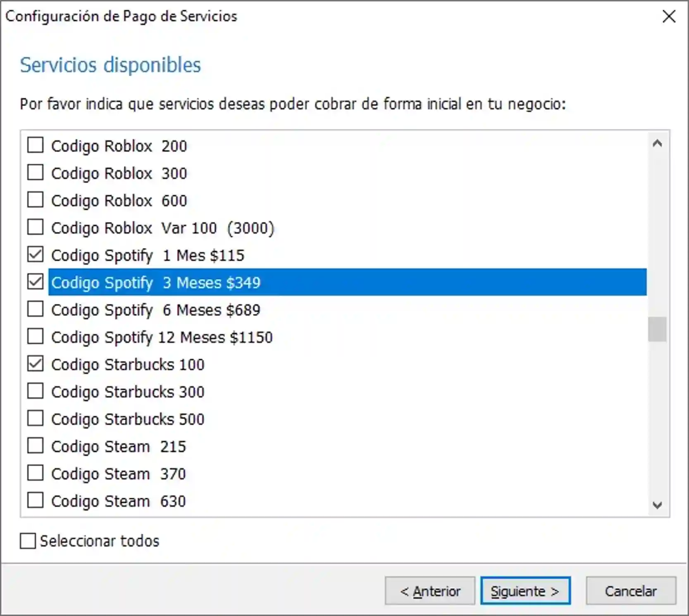Screen dimensions: 689x616
Task: Check the Codigo Roblox 200 checkbox
Action: click(x=35, y=146)
